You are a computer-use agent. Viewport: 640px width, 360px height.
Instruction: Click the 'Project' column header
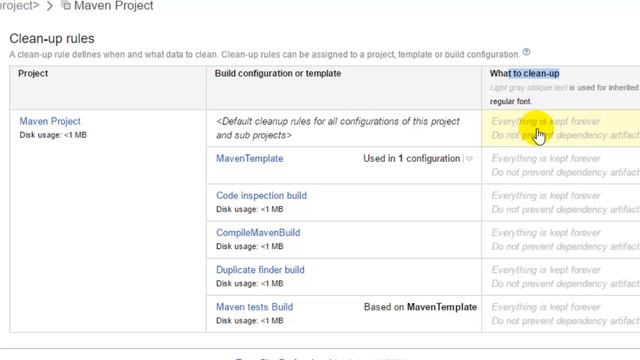pos(33,73)
